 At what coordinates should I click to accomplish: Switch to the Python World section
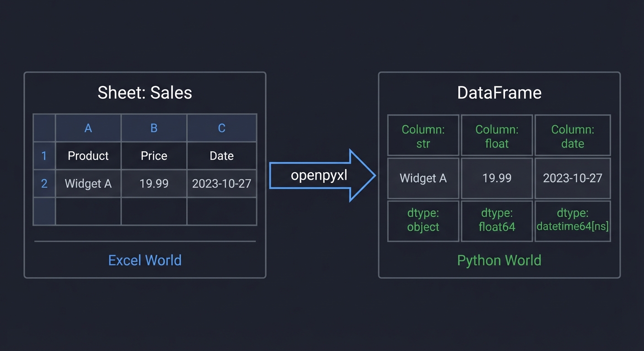click(x=499, y=260)
